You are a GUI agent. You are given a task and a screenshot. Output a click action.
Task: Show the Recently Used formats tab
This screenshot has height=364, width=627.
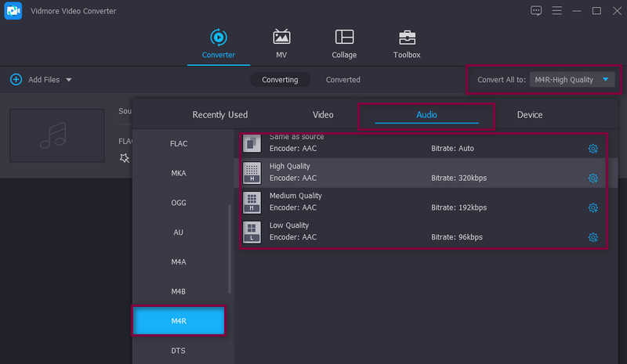219,115
